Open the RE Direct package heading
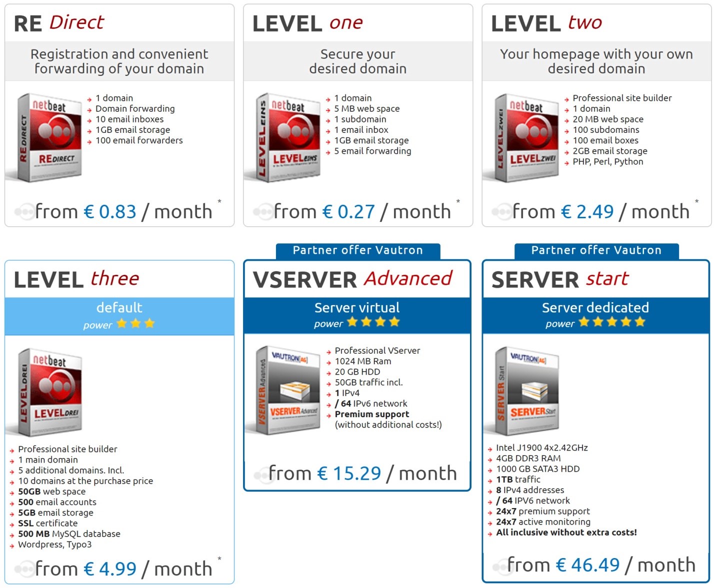This screenshot has width=716, height=588. coord(59,23)
